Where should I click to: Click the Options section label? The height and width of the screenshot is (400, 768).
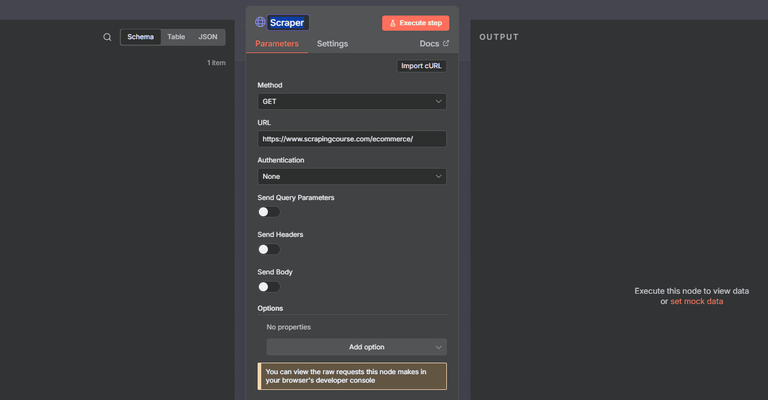tap(270, 308)
